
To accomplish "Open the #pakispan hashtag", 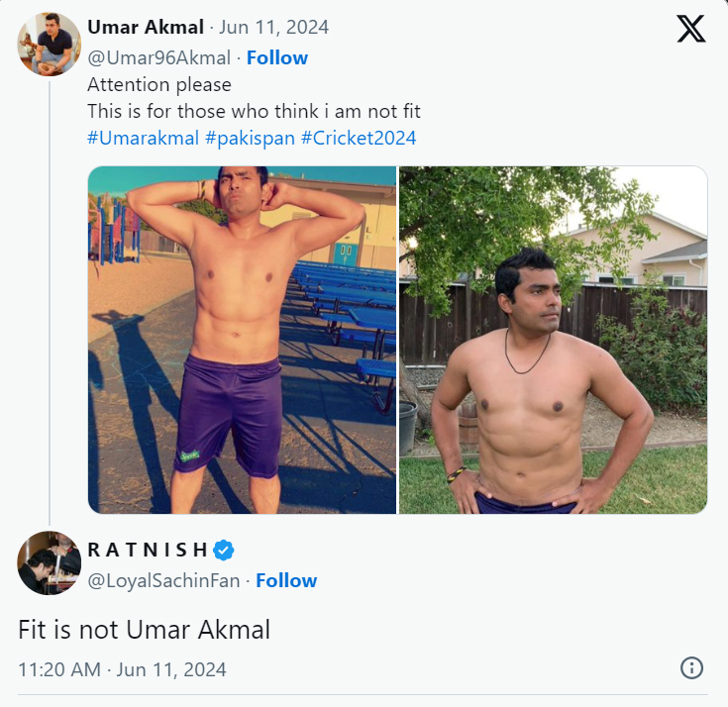I will (250, 138).
